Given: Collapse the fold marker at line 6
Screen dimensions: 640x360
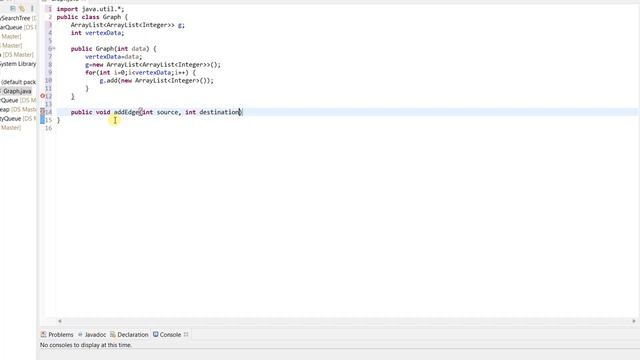Looking at the screenshot, I should point(54,49).
